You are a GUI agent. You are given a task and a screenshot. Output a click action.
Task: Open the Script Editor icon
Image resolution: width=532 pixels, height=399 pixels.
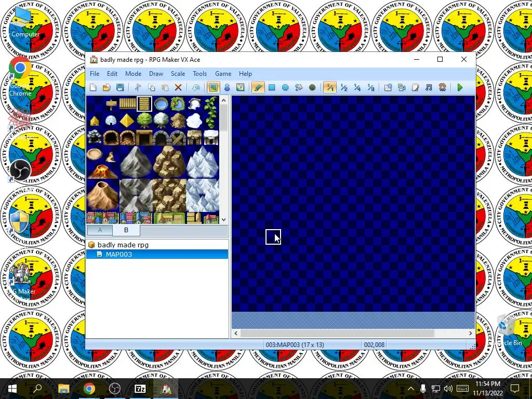coord(415,87)
